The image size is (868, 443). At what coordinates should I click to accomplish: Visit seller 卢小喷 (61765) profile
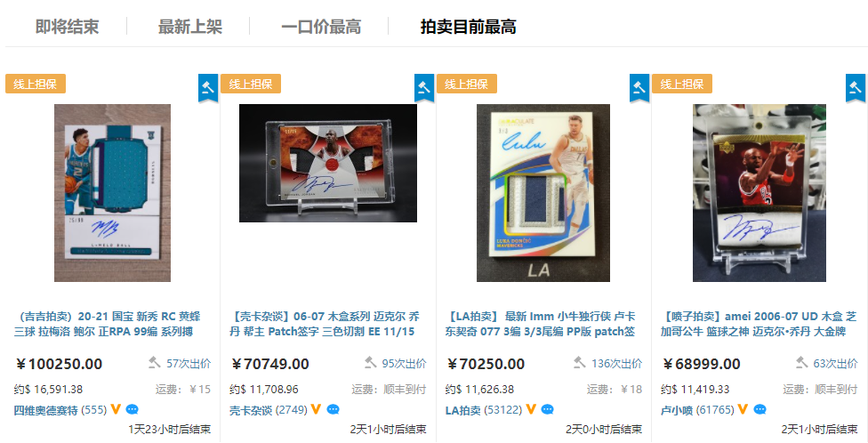point(697,410)
